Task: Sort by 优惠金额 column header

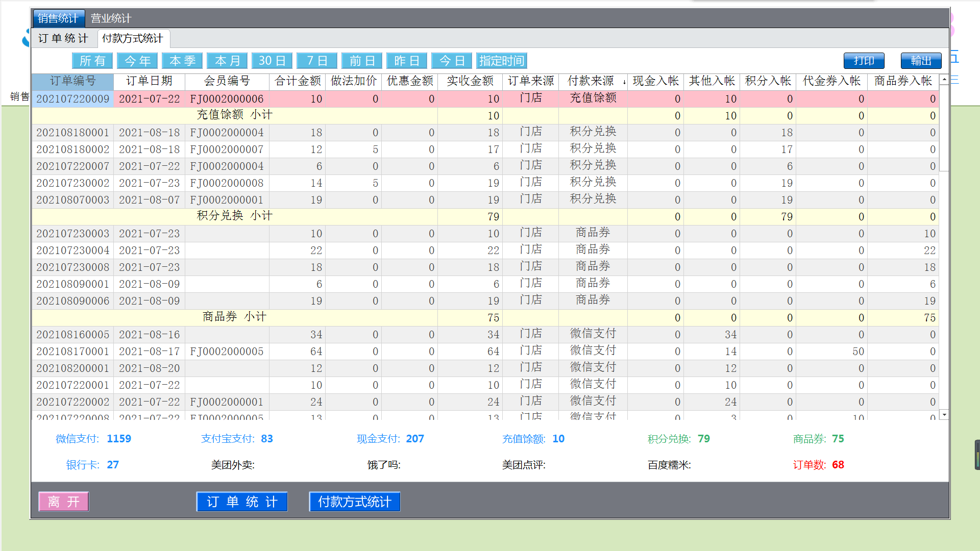Action: (x=410, y=81)
